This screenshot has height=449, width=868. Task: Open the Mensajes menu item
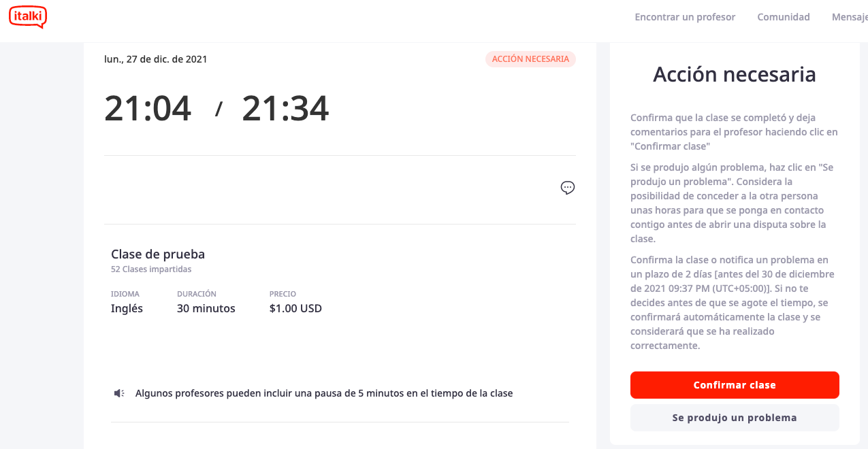click(x=850, y=17)
